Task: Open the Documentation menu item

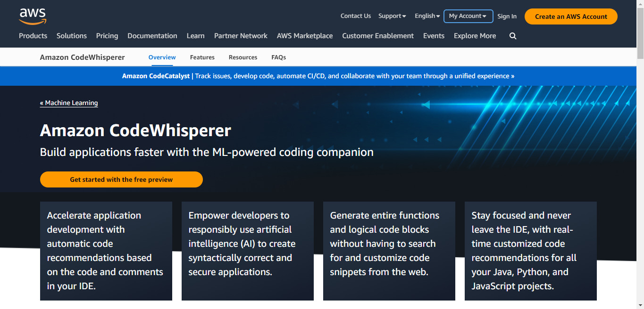Action: pyautogui.click(x=152, y=36)
